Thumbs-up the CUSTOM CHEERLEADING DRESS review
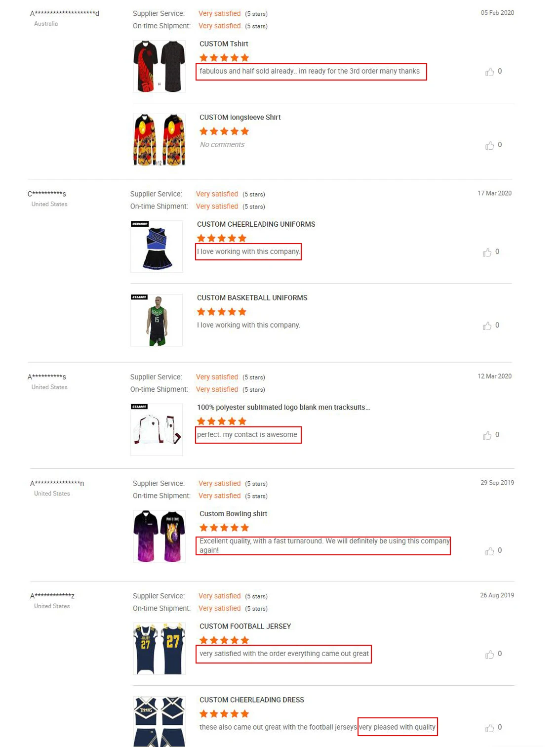The height and width of the screenshot is (747, 560). (489, 728)
